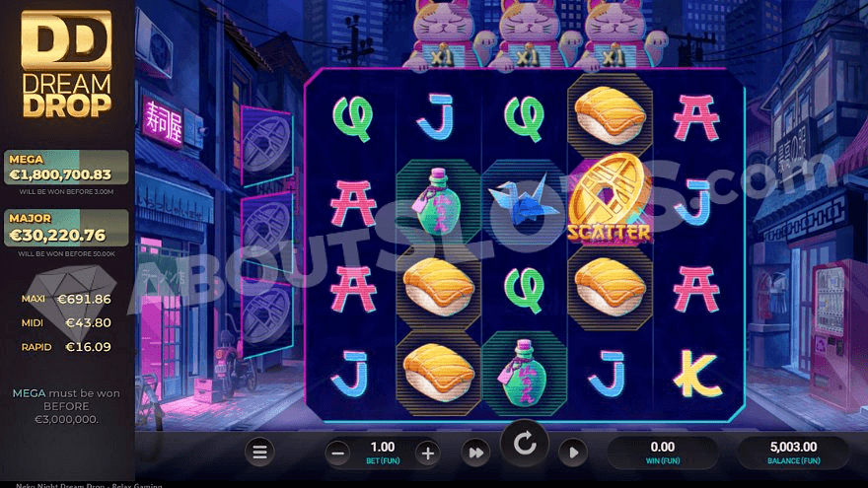Open the hamburger menu button
This screenshot has height=488, width=868.
point(259,453)
